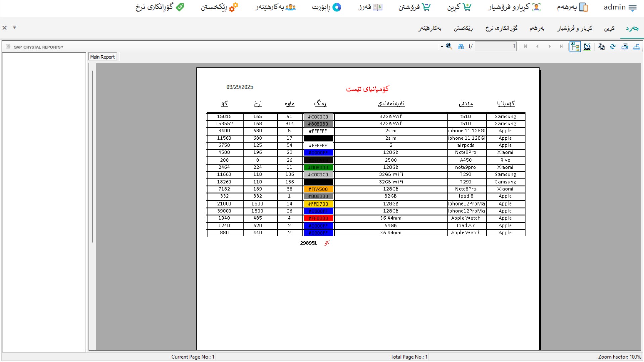Click the Zoom magnifier icon
The height and width of the screenshot is (362, 644).
tap(449, 46)
